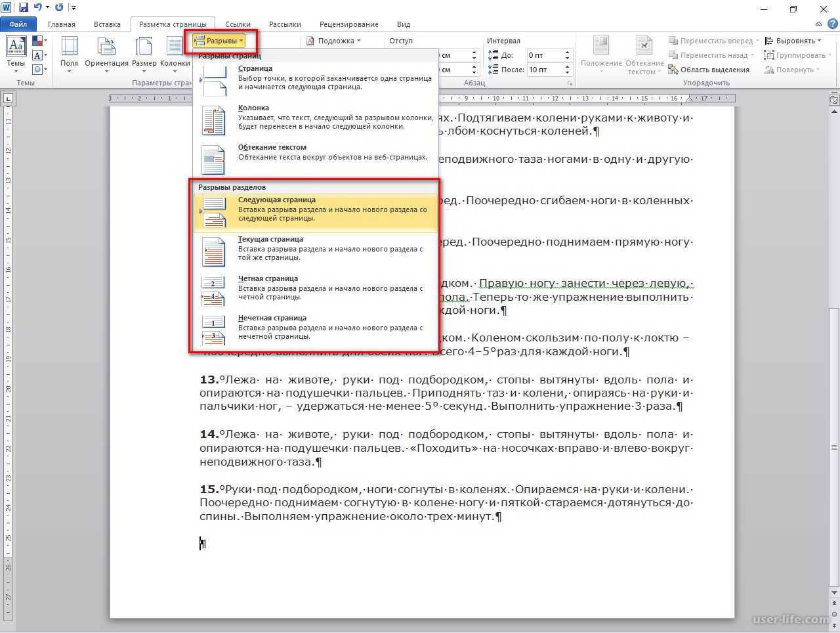Insert Текущая страница section break

tap(316, 251)
